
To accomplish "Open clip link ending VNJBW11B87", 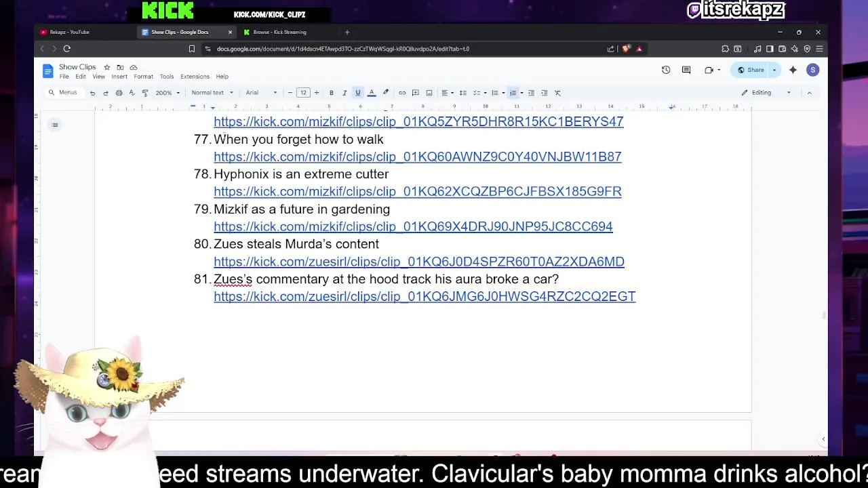I will coord(418,157).
